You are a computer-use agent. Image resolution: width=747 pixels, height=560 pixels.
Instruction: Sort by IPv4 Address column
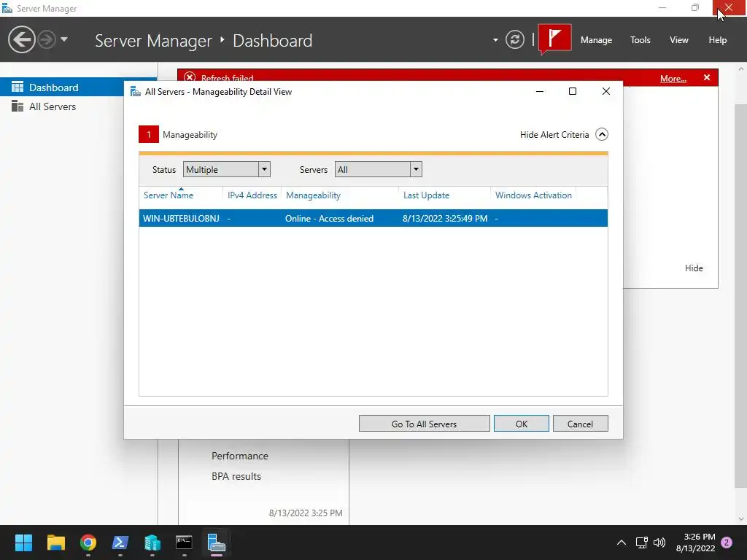(252, 195)
